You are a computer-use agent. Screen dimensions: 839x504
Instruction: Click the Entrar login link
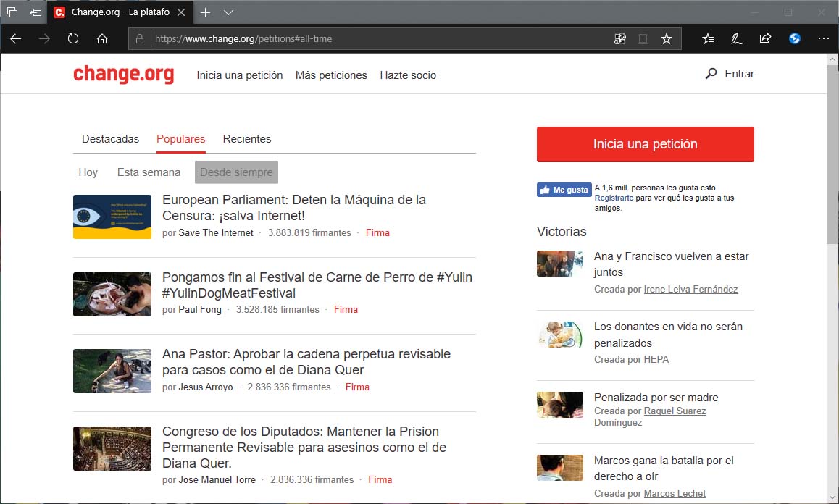740,74
